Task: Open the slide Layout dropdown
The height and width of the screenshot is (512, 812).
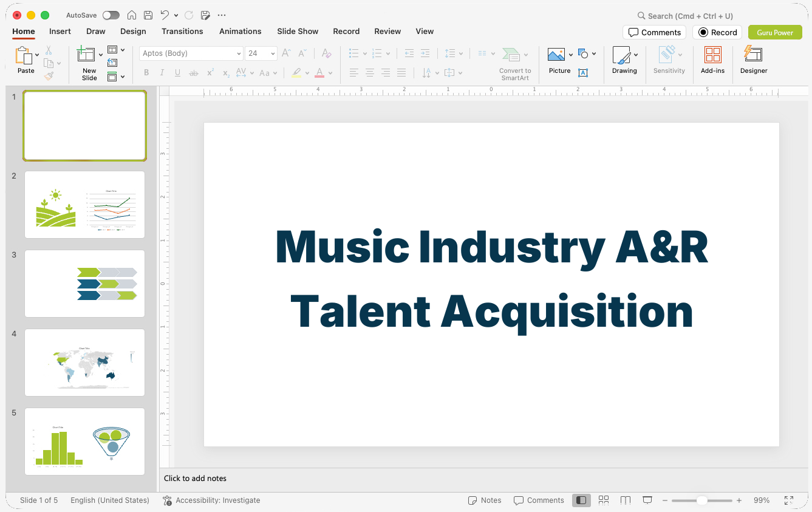Action: click(116, 50)
